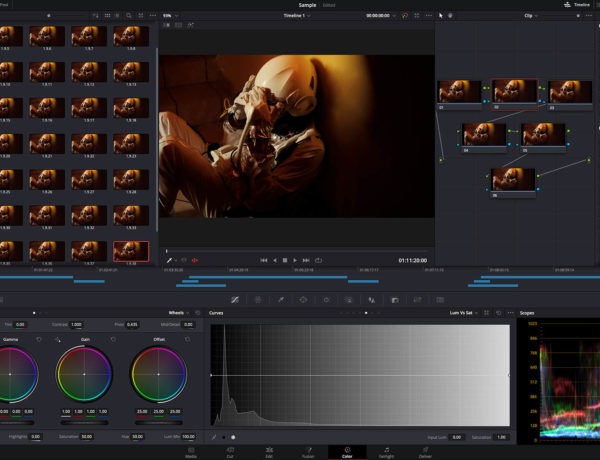This screenshot has height=460, width=600.
Task: Go to the Deliver page tab
Action: [426, 452]
